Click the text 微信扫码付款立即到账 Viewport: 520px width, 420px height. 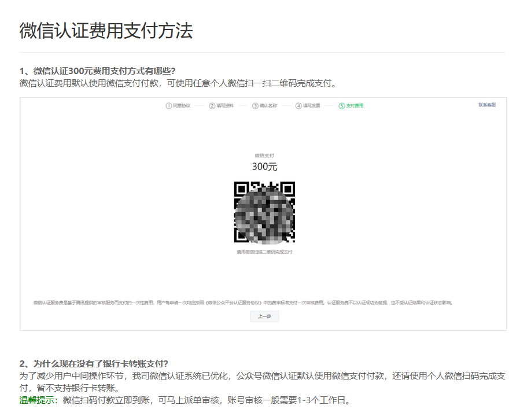106,400
